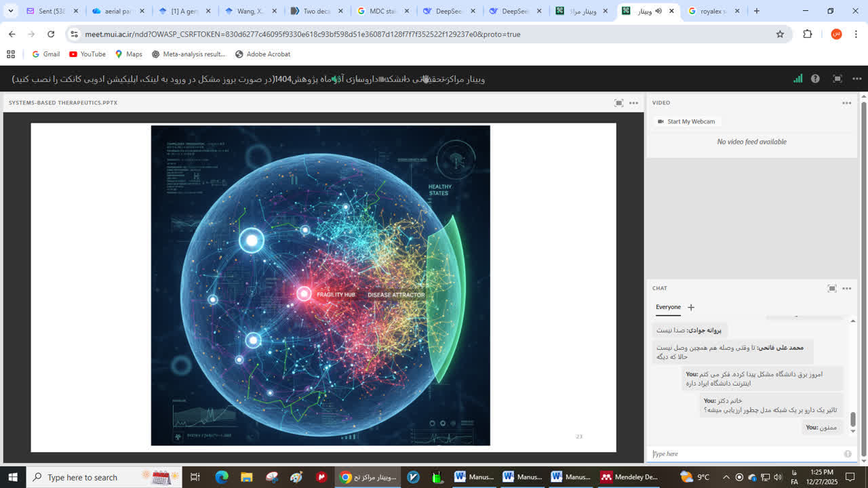Screen dimensions: 868x488
Task: Switch to the royalex browser tab
Action: point(712,11)
